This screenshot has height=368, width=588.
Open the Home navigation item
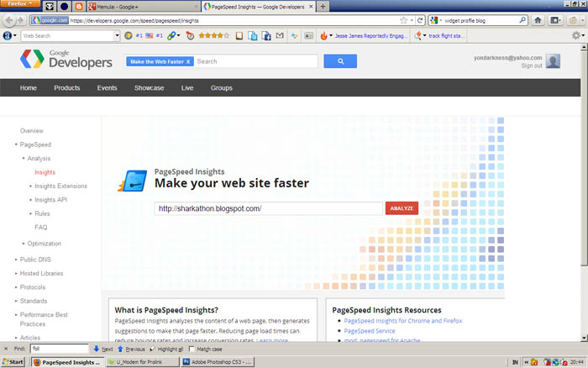29,87
